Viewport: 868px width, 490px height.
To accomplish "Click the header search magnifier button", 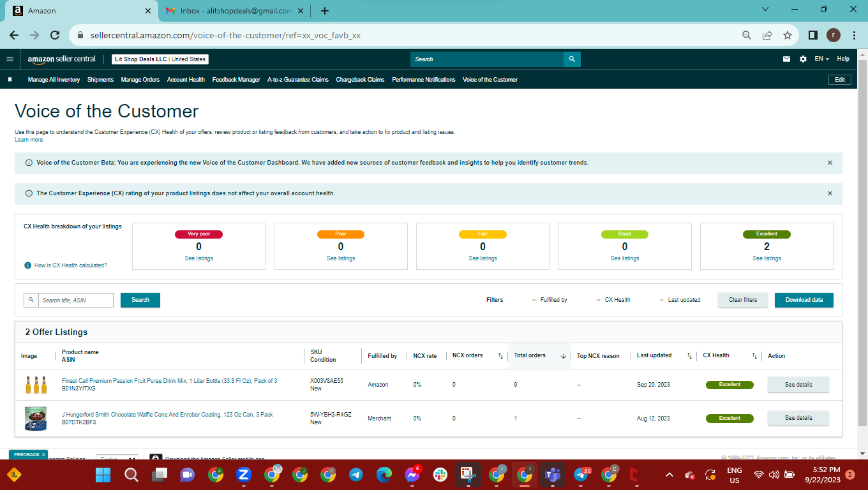I will [x=572, y=59].
